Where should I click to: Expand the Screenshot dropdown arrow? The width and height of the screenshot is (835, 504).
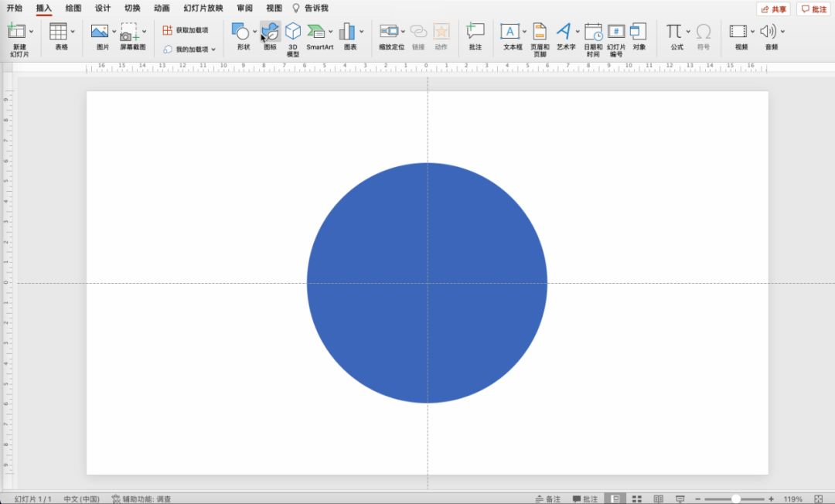point(144,32)
